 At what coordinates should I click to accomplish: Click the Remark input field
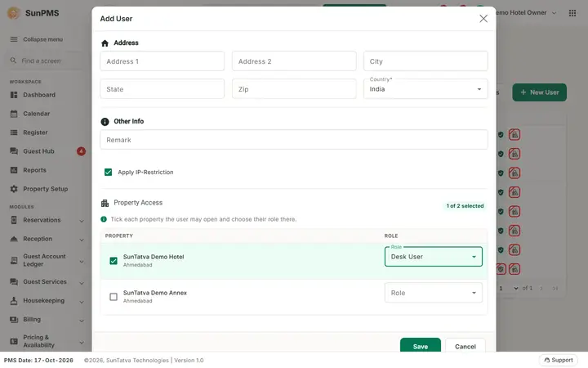(294, 140)
